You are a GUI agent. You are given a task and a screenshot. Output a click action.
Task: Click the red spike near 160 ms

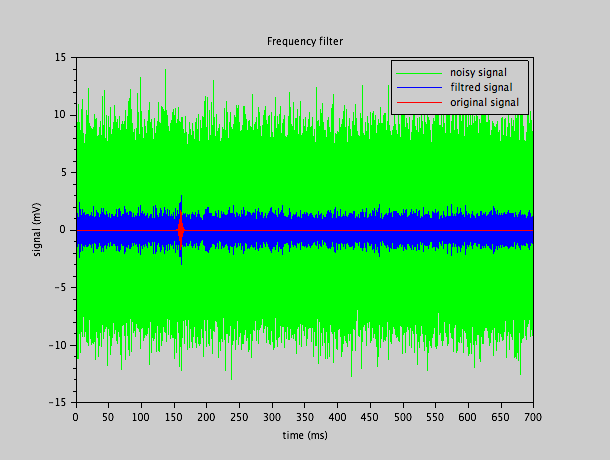180,229
